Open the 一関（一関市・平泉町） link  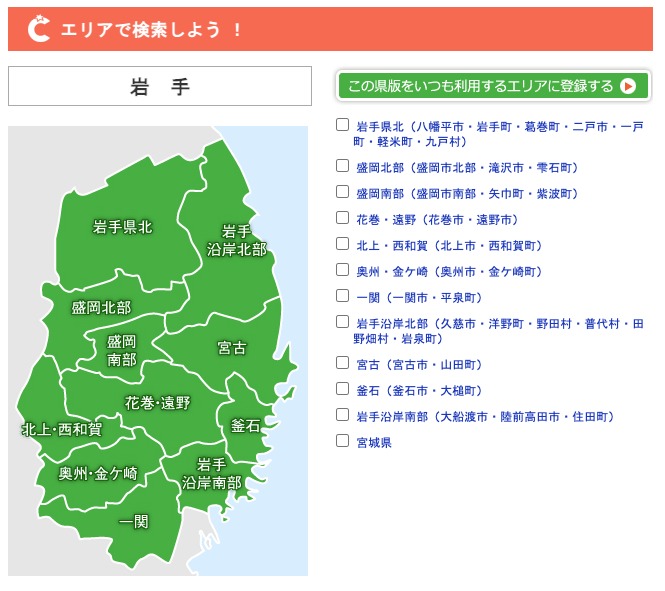(x=419, y=298)
